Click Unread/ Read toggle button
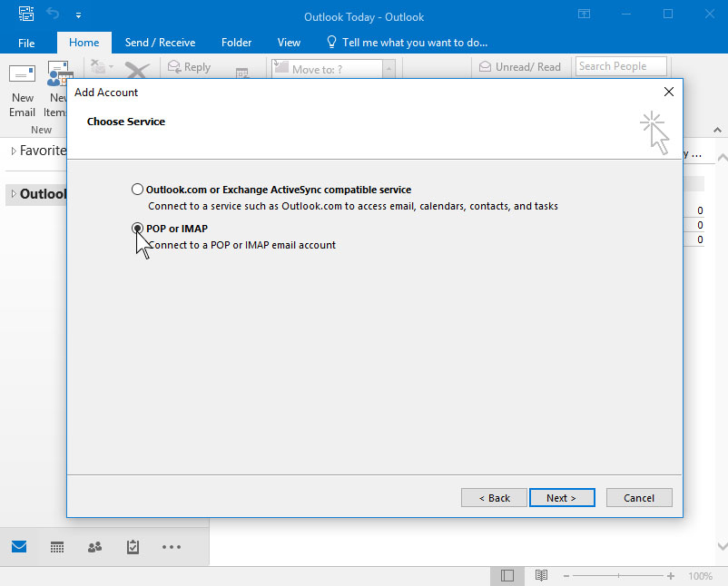This screenshot has width=728, height=586. [x=520, y=67]
